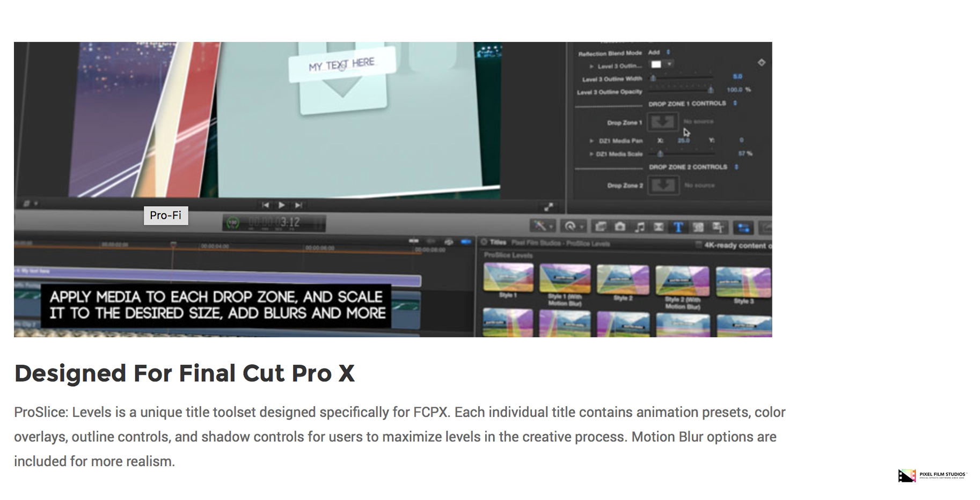Click the timeline playhead marker
Viewport: 980px width, 500px height.
click(x=173, y=245)
